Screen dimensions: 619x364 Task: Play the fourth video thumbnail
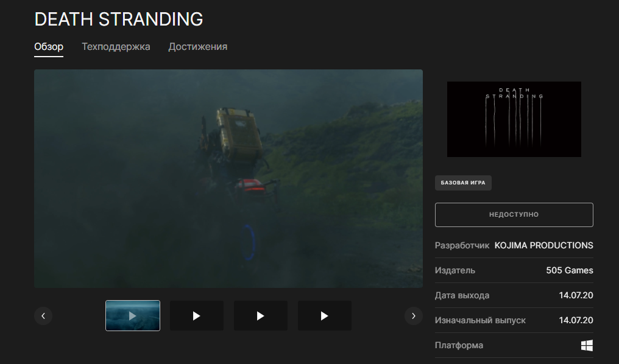click(325, 315)
